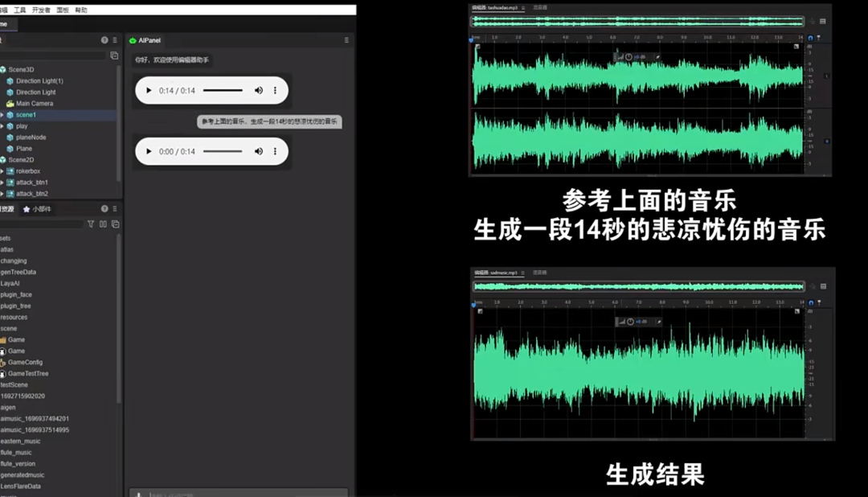The height and width of the screenshot is (497, 868).
Task: Open hierarchy panel hamburger menu
Action: (115, 40)
